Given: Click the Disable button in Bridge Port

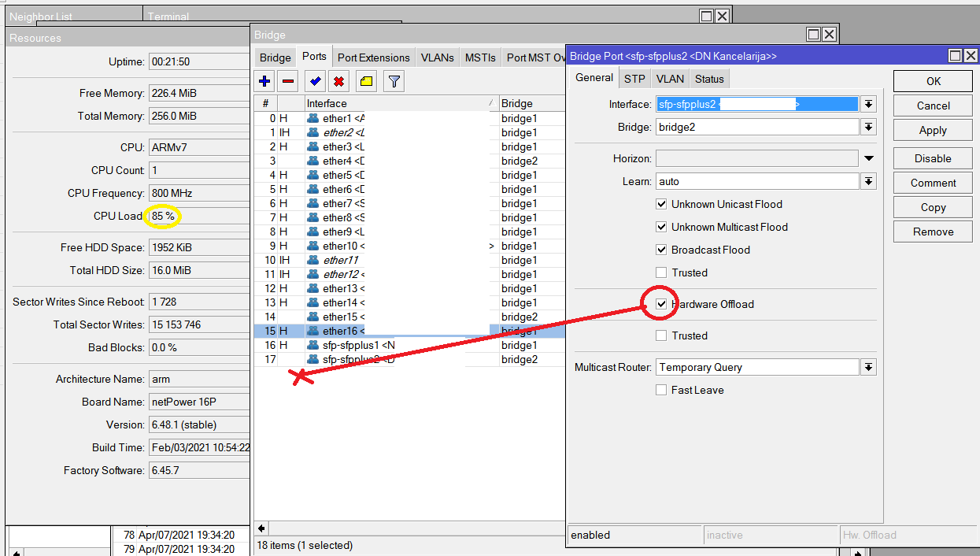Looking at the screenshot, I should pos(934,158).
